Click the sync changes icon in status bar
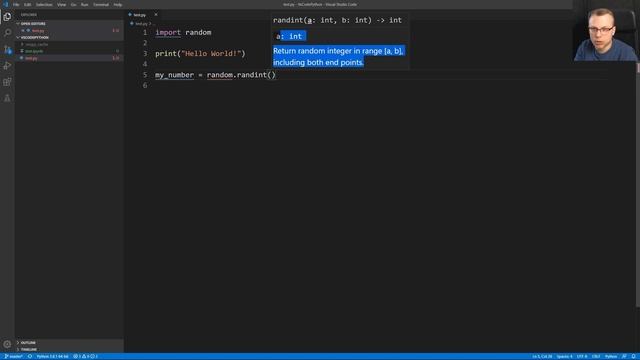Image resolution: width=640 pixels, height=360 pixels. tap(30, 356)
